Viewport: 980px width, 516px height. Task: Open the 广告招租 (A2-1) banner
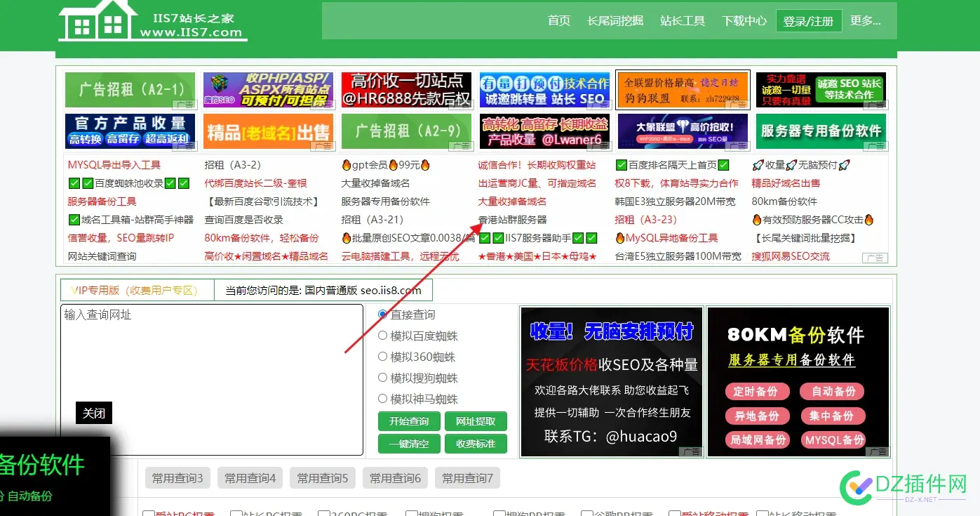[130, 90]
